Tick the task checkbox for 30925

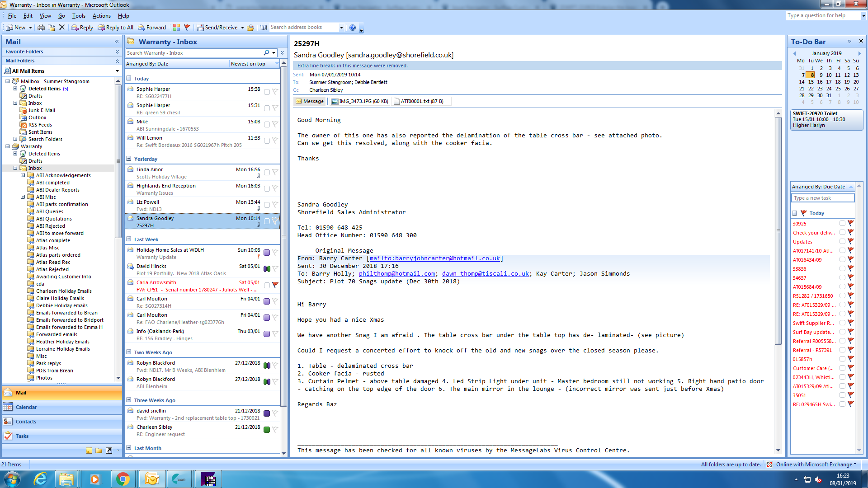[x=842, y=223]
